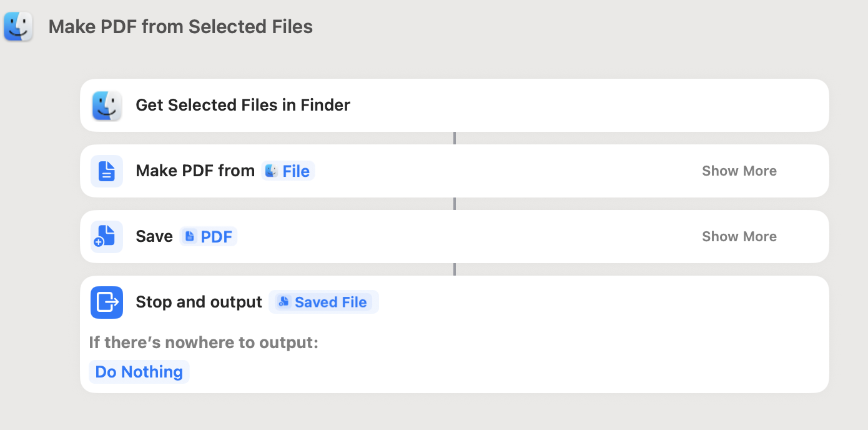Image resolution: width=868 pixels, height=430 pixels.
Task: Select the Saved File variable token
Action: click(x=323, y=302)
